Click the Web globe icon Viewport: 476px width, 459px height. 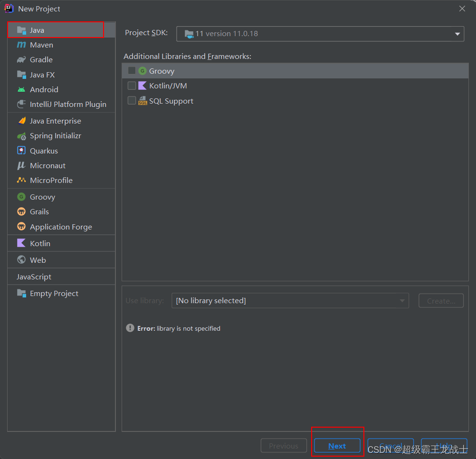click(x=21, y=259)
